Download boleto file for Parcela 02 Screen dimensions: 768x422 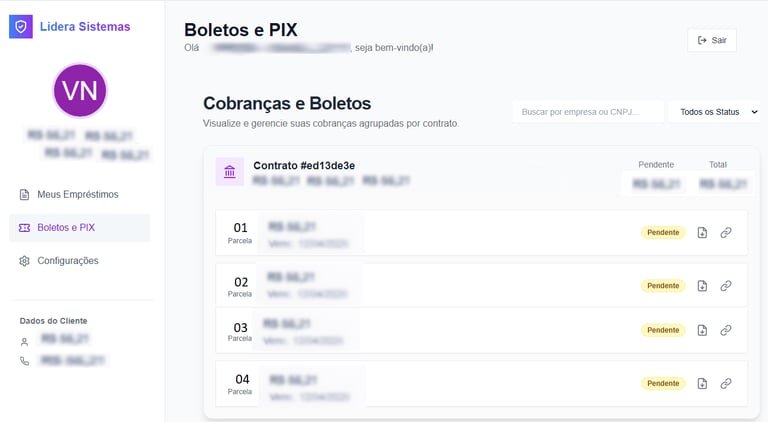point(702,286)
